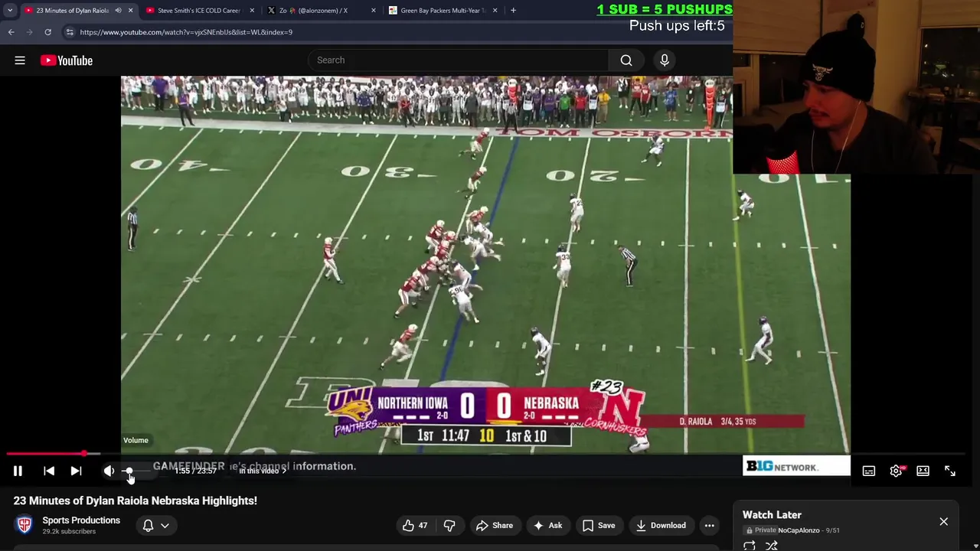
Task: Reload the current page
Action: pos(47,32)
